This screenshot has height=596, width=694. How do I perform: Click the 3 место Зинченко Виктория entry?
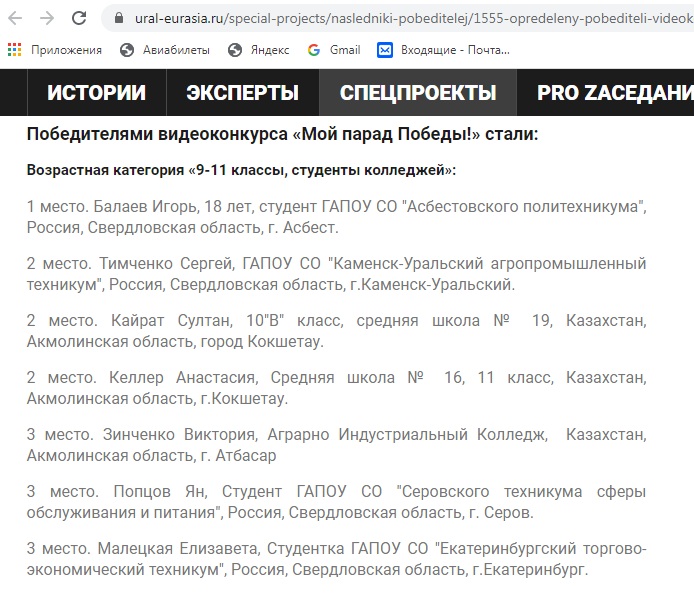(336, 445)
